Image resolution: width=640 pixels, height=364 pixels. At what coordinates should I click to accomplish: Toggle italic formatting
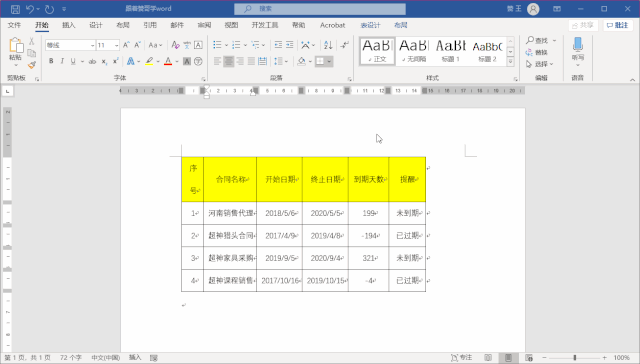tap(62, 62)
